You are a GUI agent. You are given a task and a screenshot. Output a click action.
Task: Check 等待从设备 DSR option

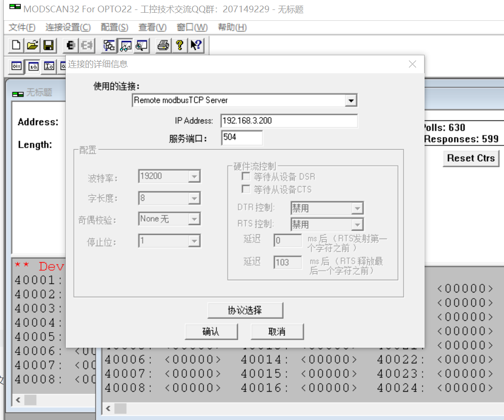pos(246,177)
